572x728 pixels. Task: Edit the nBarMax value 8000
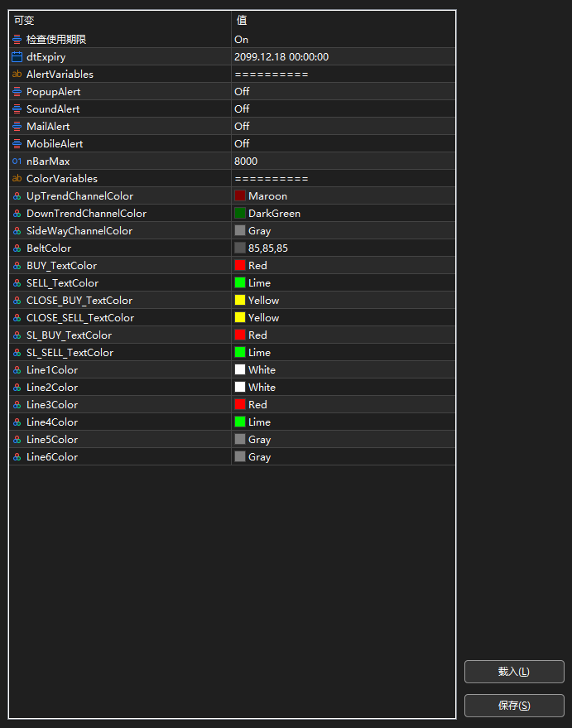pos(246,162)
